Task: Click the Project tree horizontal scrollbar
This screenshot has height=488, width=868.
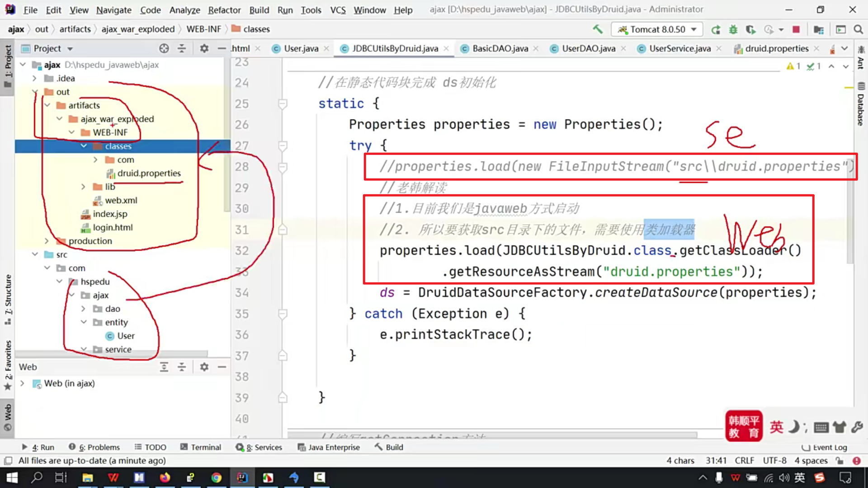Action: pyautogui.click(x=111, y=353)
